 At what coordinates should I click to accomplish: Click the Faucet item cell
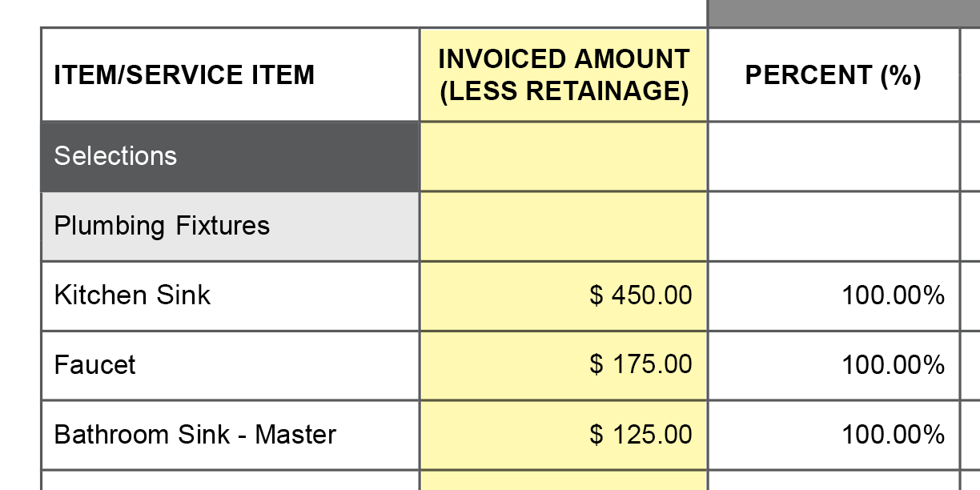pyautogui.click(x=230, y=365)
